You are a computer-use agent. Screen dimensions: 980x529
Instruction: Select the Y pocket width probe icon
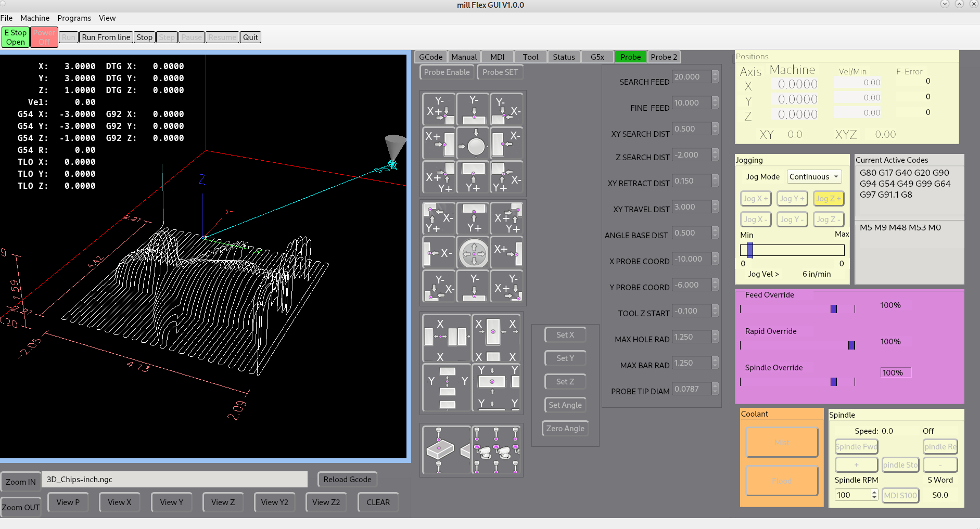[x=447, y=388]
